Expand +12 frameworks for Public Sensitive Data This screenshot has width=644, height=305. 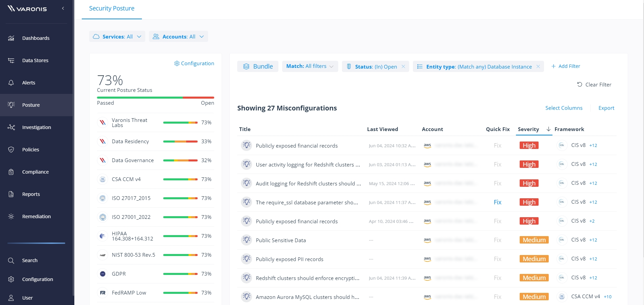pos(593,240)
